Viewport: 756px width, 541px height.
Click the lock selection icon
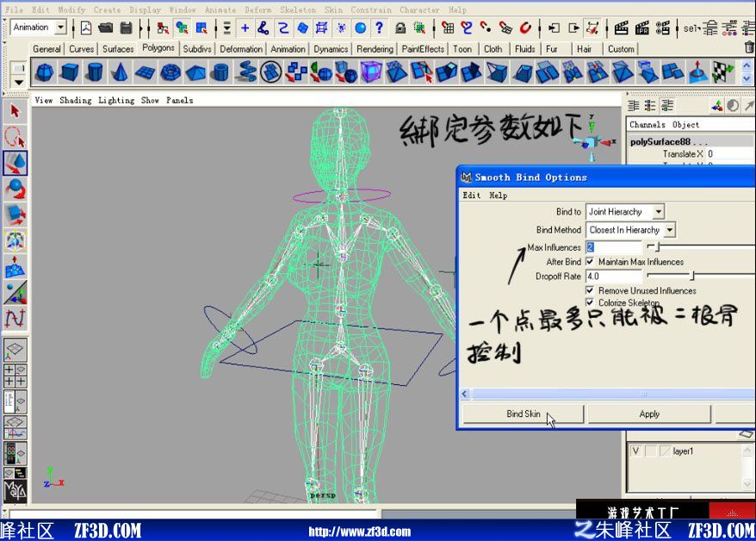point(400,28)
